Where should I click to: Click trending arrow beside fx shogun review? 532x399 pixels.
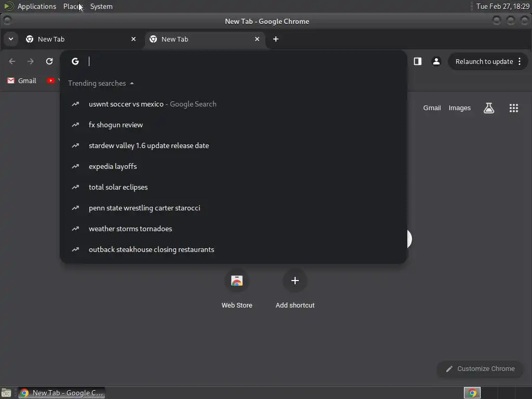click(75, 125)
